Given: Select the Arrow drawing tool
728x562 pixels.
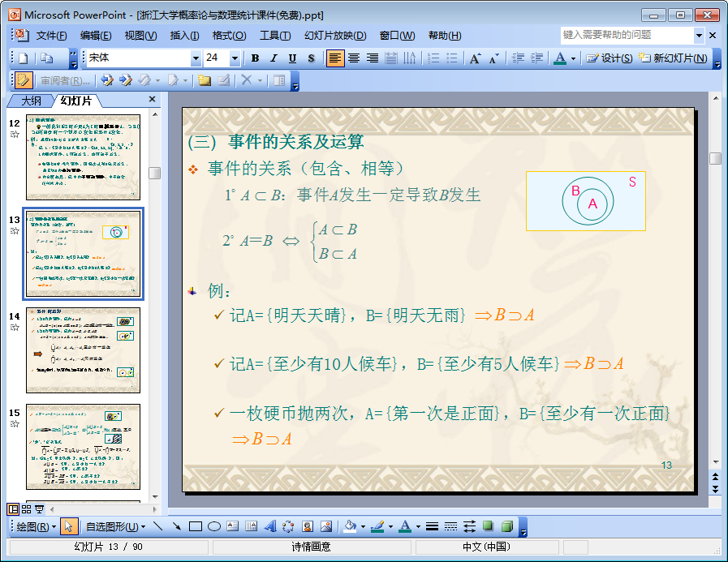Looking at the screenshot, I should pos(177,526).
